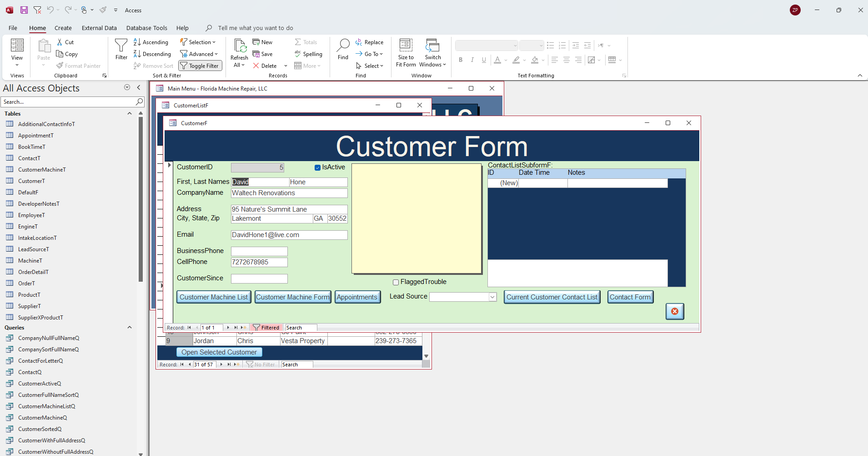Switch to Database Tools tab
Viewport: 868px width, 456px height.
pyautogui.click(x=146, y=28)
